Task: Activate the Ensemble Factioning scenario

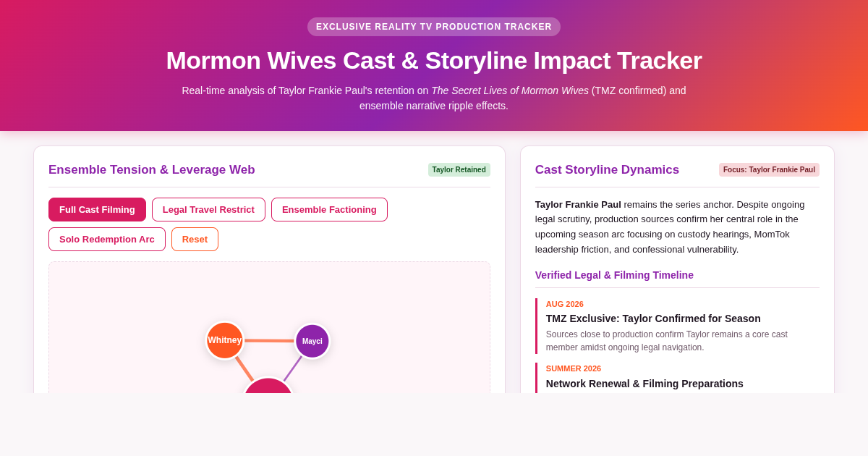Action: [x=329, y=210]
